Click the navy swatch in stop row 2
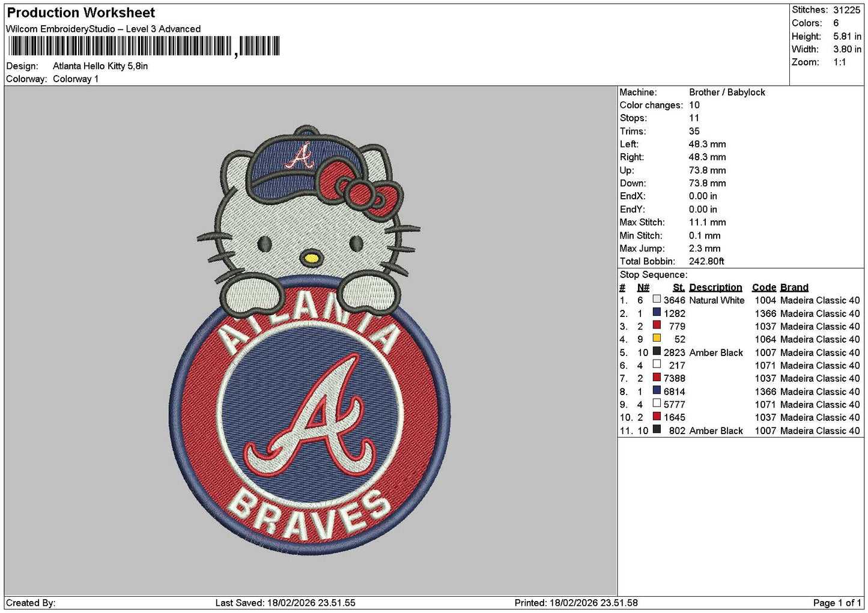 pos(657,312)
